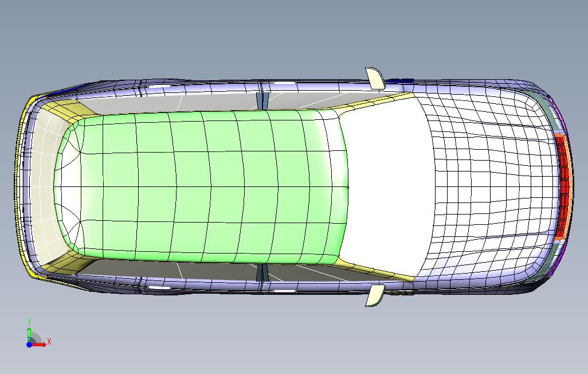The height and width of the screenshot is (374, 588).
Task: Click the red X axis of the triad
Action: click(40, 344)
